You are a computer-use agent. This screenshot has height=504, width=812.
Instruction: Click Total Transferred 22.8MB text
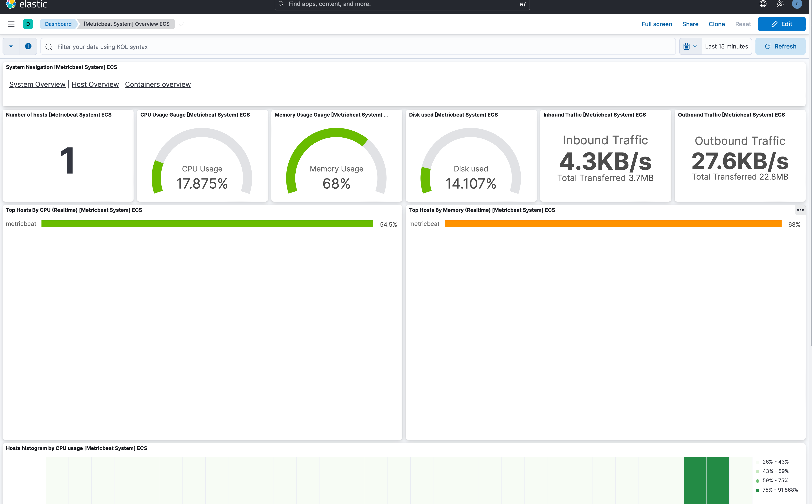740,177
